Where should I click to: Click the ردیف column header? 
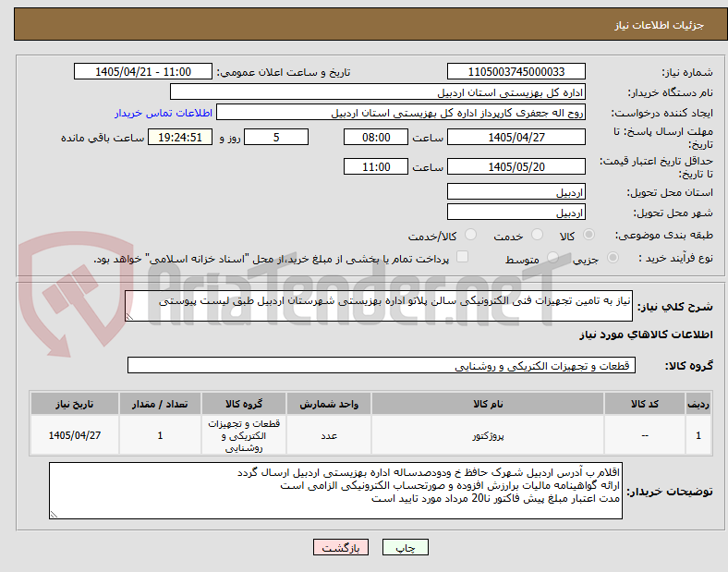coord(698,404)
